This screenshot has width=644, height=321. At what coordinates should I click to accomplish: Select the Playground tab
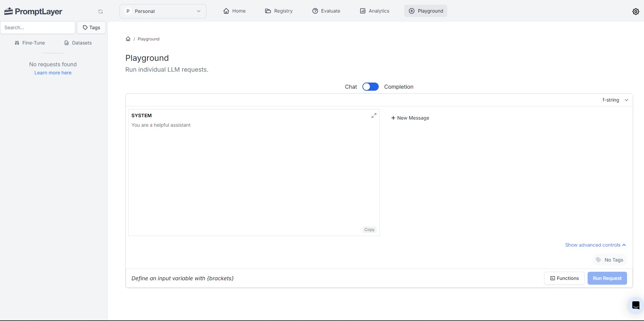426,11
